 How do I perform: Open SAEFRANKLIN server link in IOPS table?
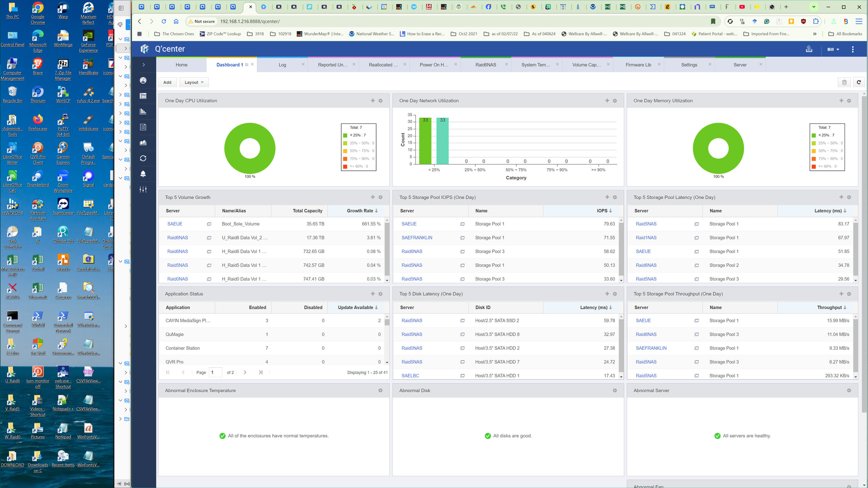pyautogui.click(x=417, y=238)
